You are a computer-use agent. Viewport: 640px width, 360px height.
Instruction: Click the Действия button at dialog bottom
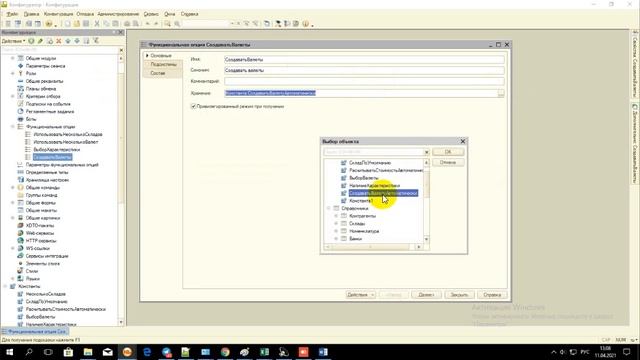pos(360,295)
